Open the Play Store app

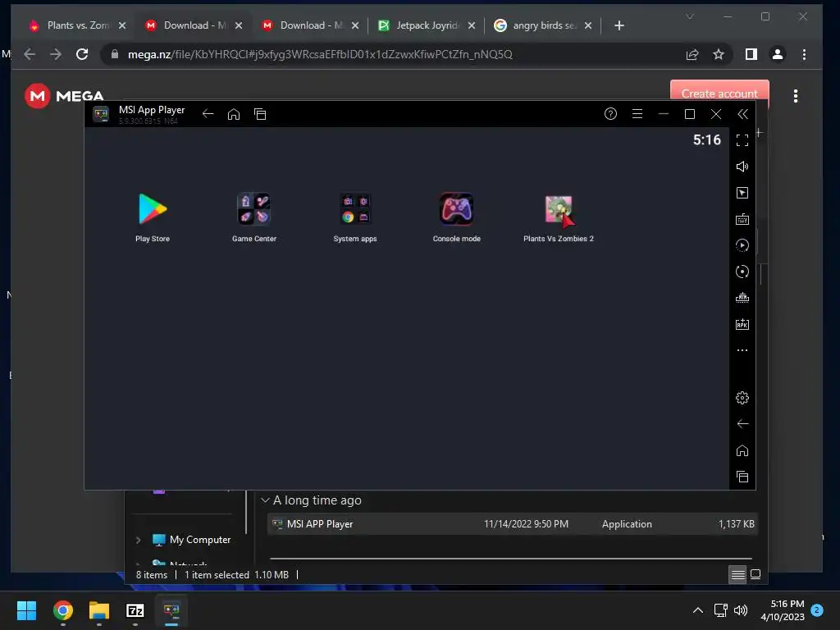153,209
